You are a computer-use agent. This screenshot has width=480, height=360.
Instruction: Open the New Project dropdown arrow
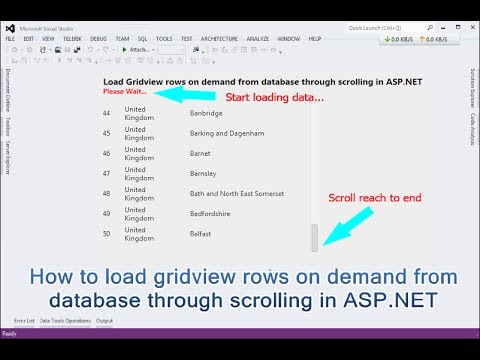click(50, 50)
